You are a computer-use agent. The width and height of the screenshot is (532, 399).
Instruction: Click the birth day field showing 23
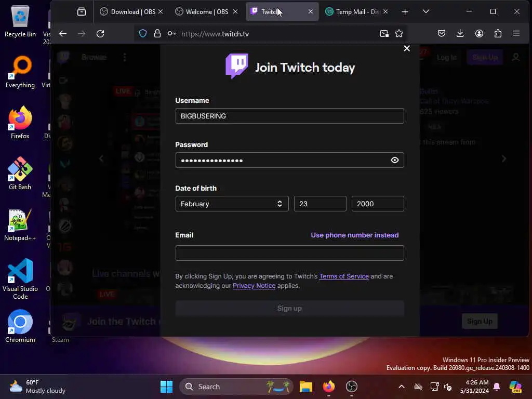tap(320, 204)
